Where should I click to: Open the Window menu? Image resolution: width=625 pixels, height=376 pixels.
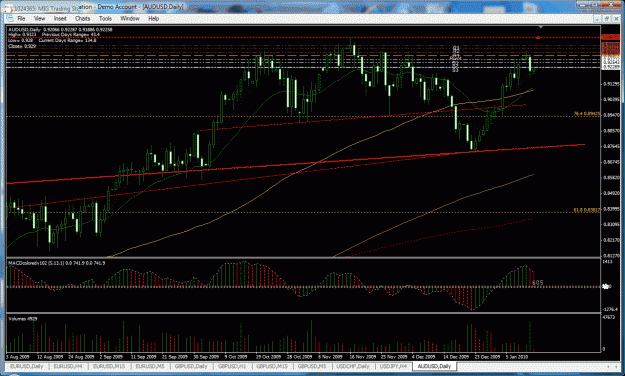click(130, 18)
